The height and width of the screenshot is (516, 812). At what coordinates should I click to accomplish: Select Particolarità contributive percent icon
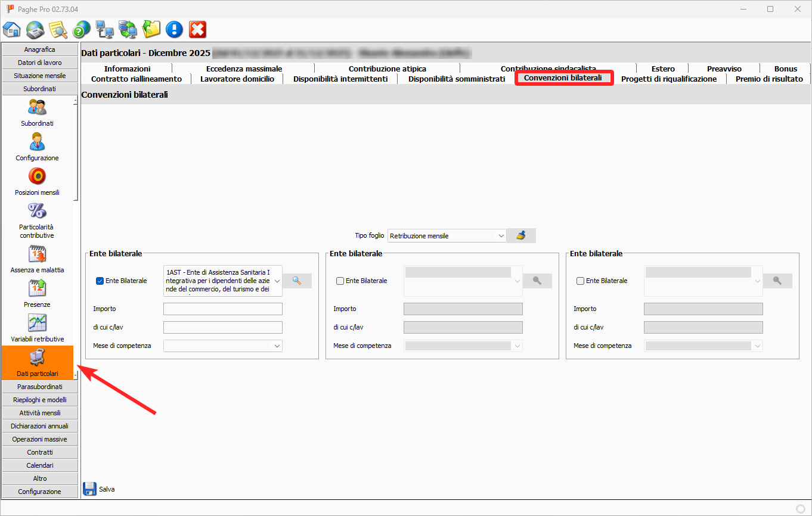pos(37,212)
